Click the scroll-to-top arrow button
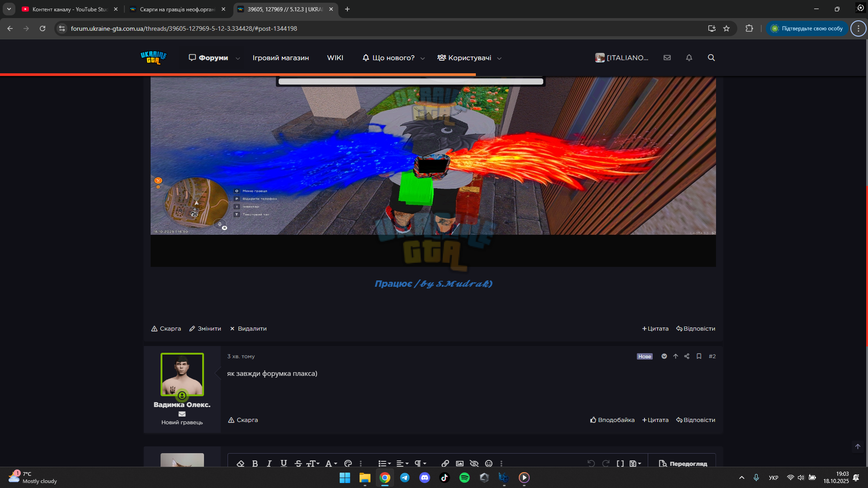The width and height of the screenshot is (868, 488). [x=858, y=446]
